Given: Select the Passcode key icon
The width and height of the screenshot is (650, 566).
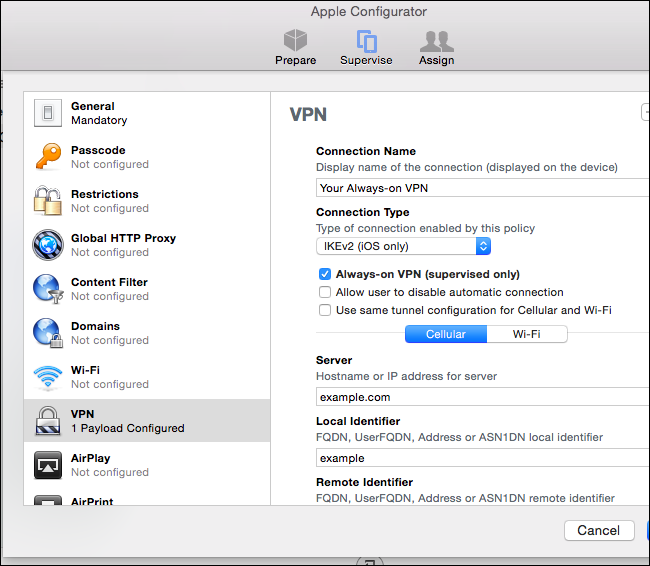Looking at the screenshot, I should pyautogui.click(x=48, y=157).
